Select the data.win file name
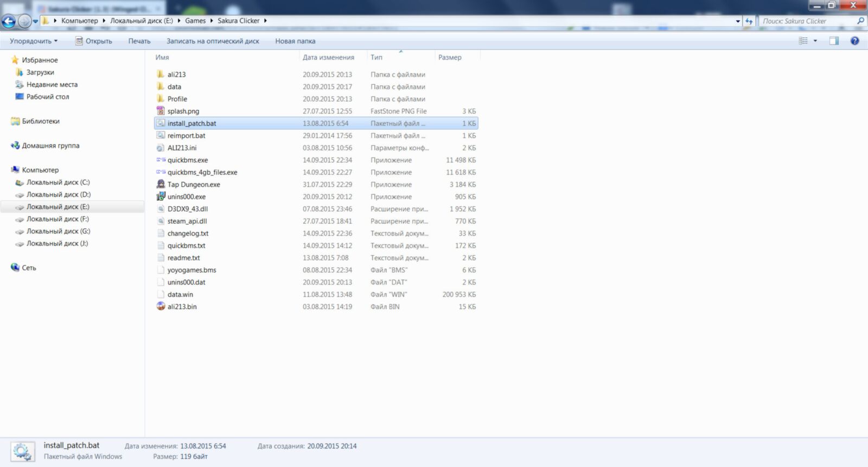 [180, 294]
